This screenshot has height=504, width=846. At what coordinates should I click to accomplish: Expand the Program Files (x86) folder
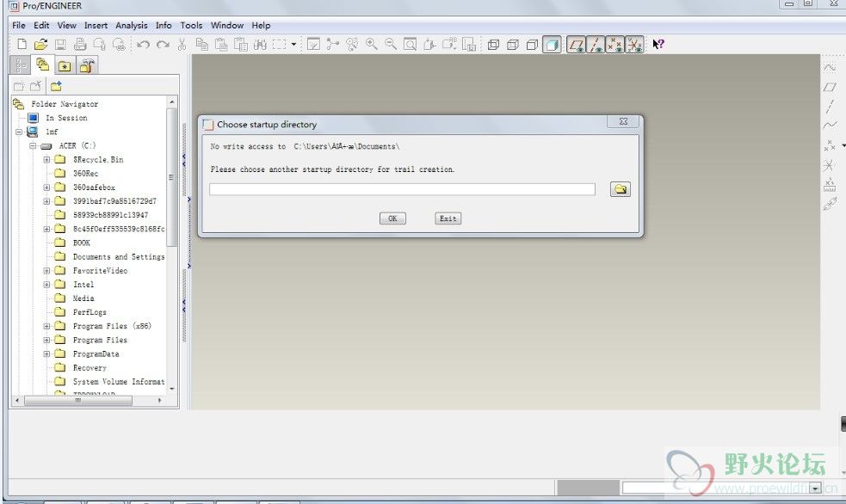point(47,326)
